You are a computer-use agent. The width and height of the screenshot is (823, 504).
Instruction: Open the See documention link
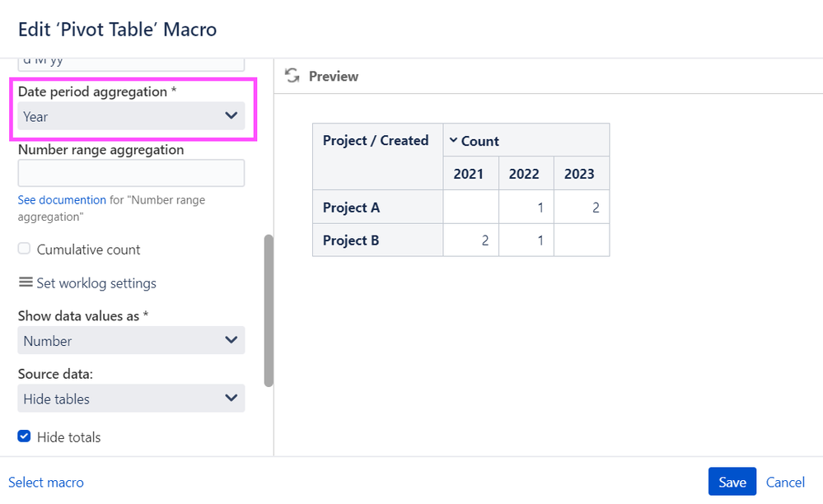[x=62, y=200]
